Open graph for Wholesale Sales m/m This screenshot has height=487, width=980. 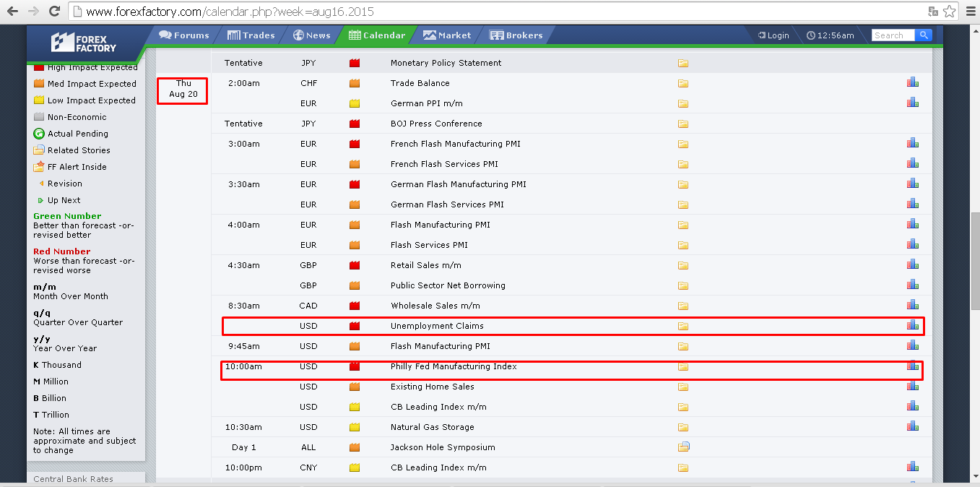pos(913,305)
